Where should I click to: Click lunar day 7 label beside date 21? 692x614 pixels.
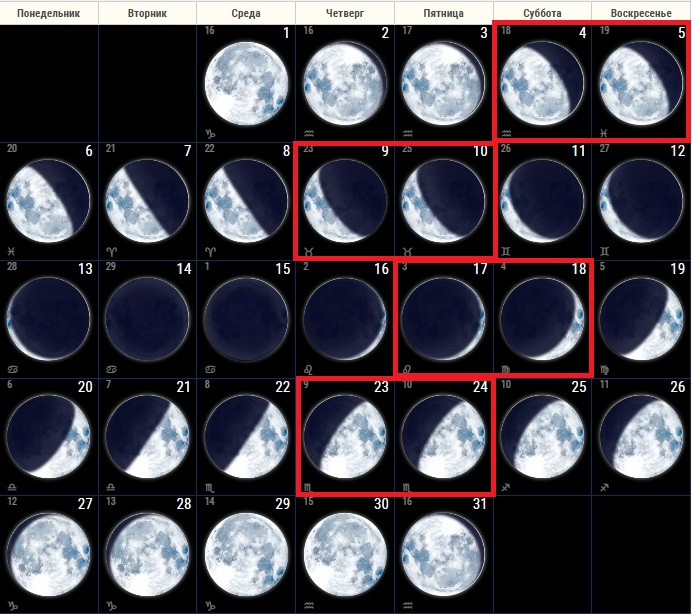109,384
